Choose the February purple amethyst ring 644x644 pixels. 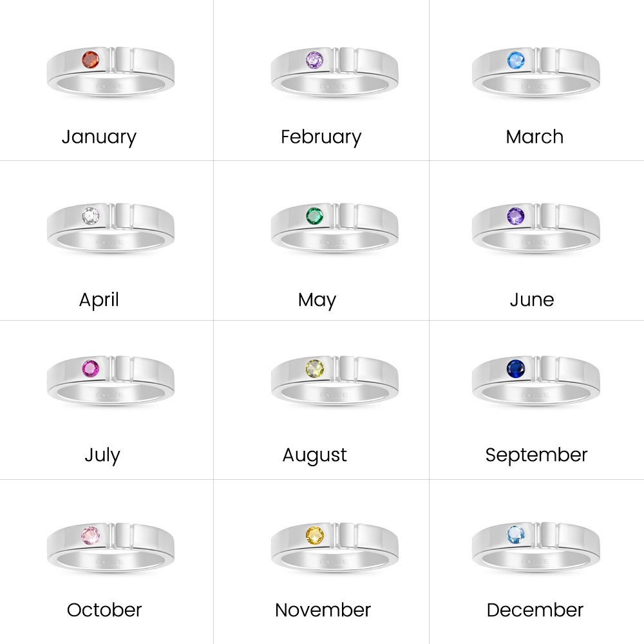tap(334, 71)
